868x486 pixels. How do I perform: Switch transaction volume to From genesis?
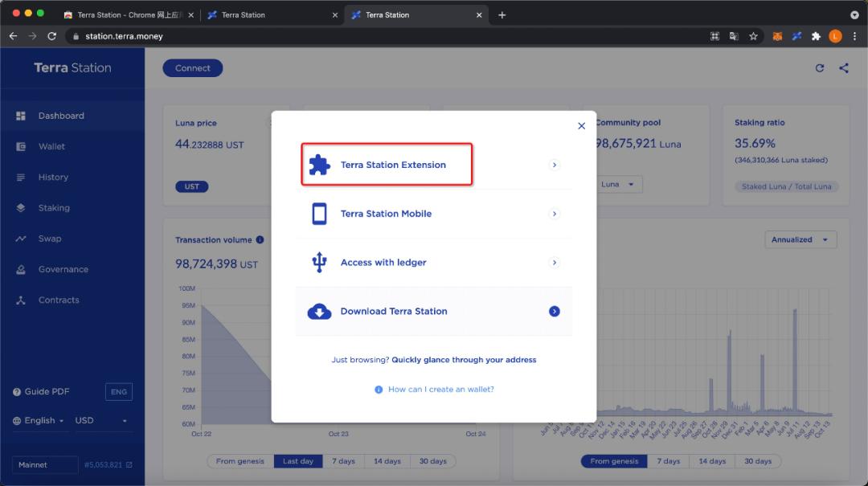click(x=240, y=461)
